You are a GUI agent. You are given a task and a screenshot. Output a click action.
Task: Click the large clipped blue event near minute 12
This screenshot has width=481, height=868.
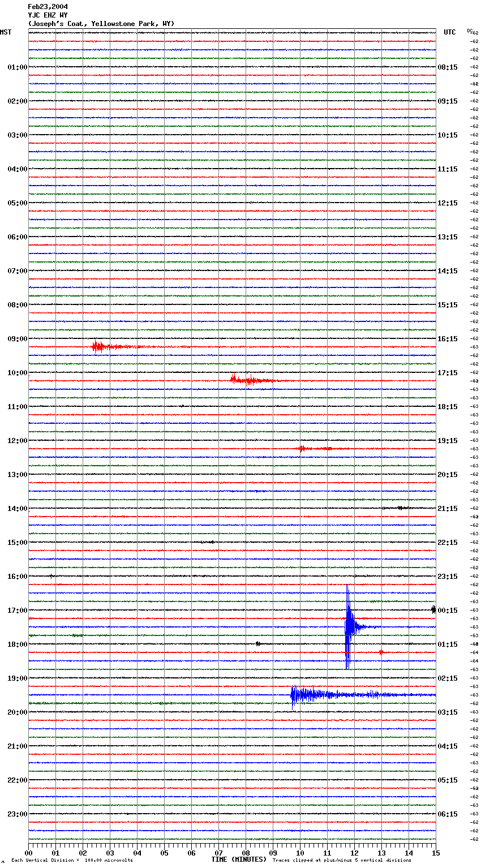coord(349,627)
